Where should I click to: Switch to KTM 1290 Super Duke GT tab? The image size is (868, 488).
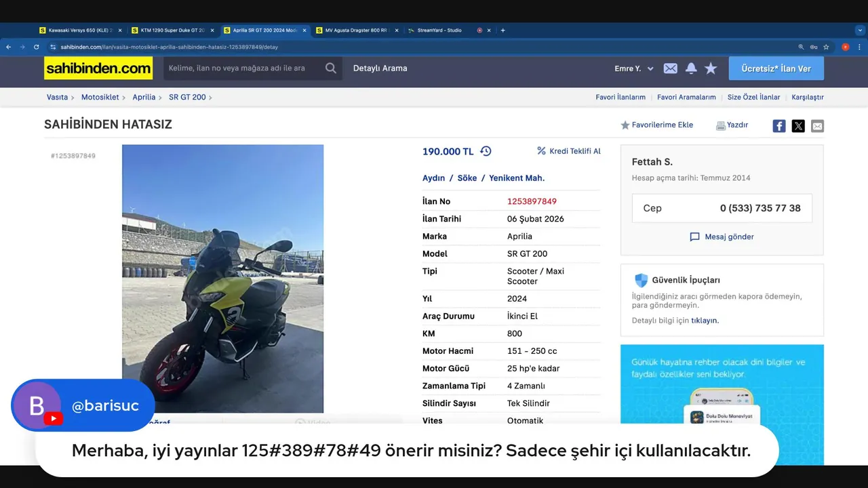tap(173, 30)
